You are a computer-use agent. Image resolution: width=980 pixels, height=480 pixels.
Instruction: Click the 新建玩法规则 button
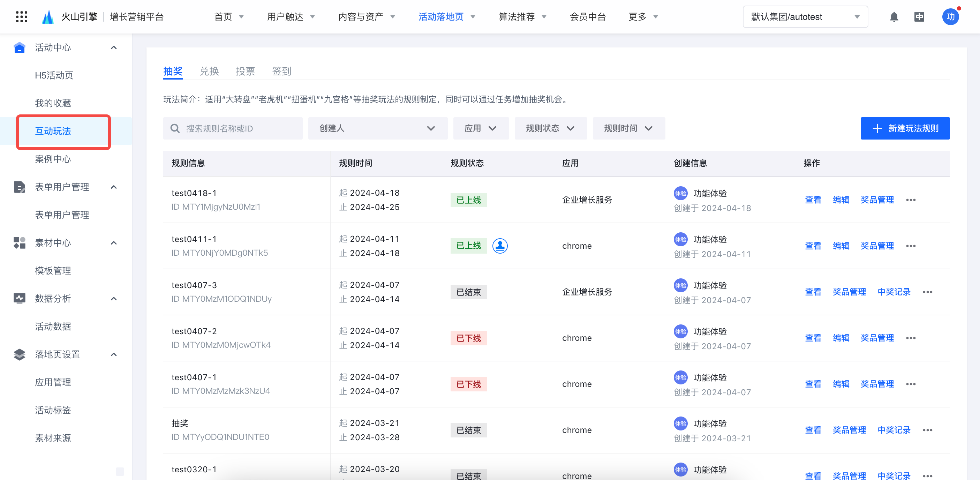tap(905, 128)
